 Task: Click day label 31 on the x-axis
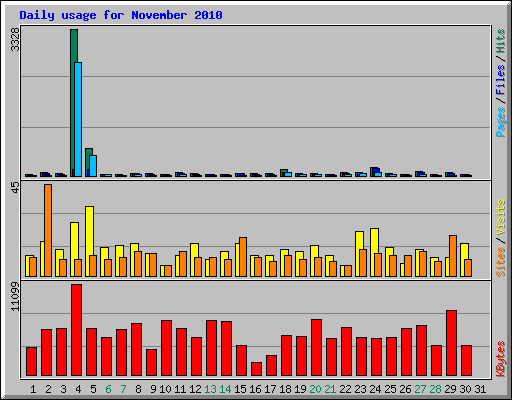click(x=480, y=389)
